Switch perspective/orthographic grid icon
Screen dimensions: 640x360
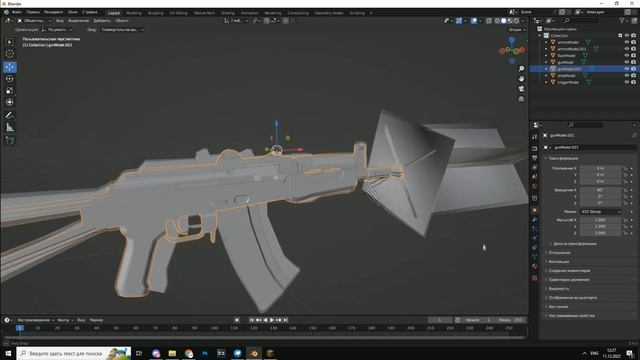pyautogui.click(x=521, y=99)
